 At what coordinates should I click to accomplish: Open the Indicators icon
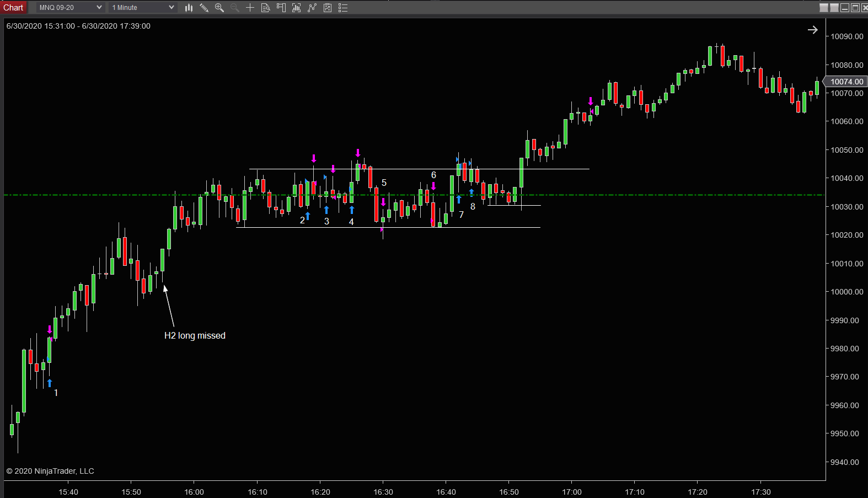click(312, 7)
